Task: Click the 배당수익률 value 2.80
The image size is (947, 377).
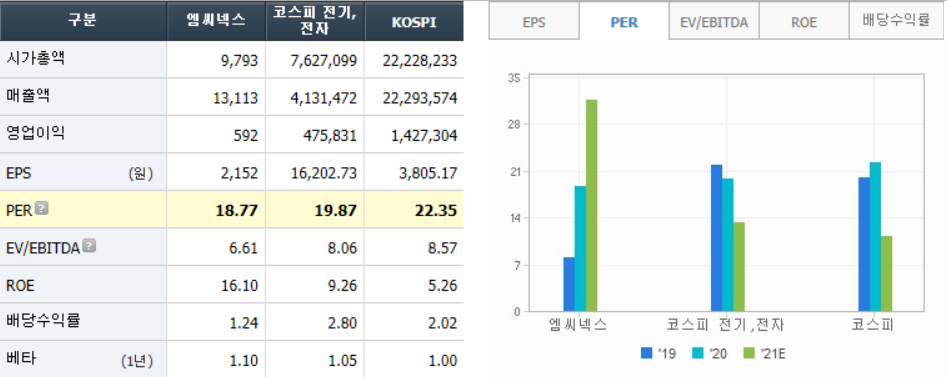Action: 343,323
